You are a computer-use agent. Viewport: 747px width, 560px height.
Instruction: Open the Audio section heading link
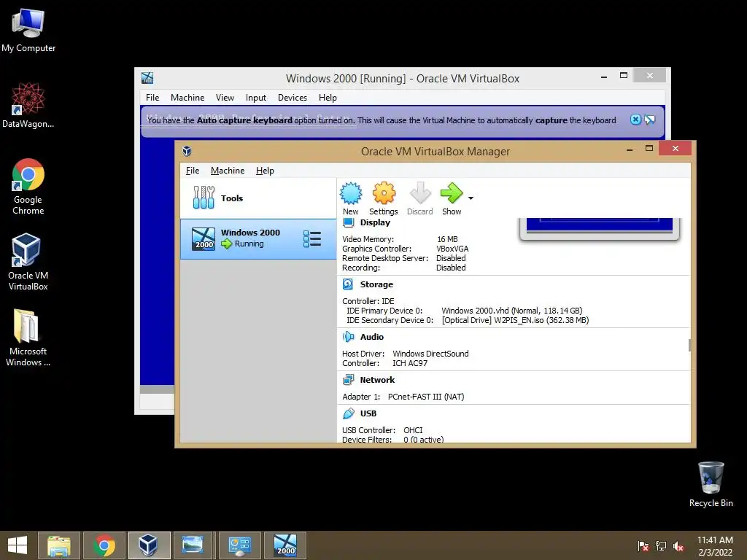tap(371, 337)
